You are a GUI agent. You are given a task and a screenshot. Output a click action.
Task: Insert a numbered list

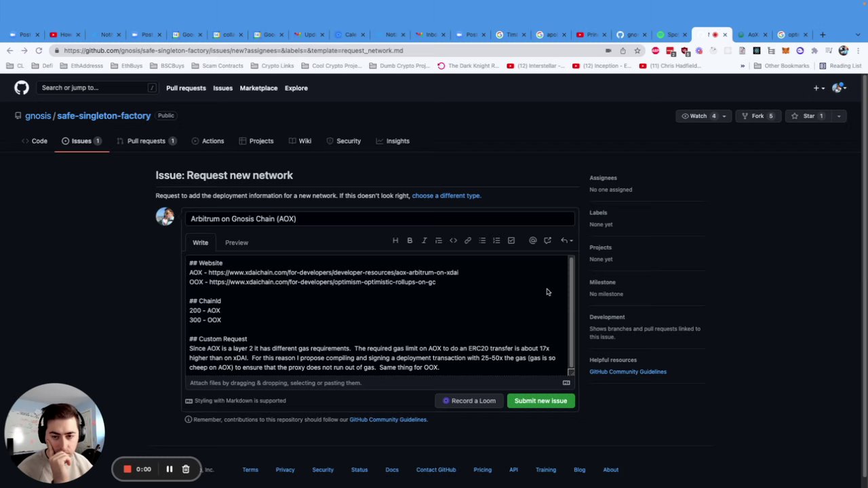coord(496,241)
